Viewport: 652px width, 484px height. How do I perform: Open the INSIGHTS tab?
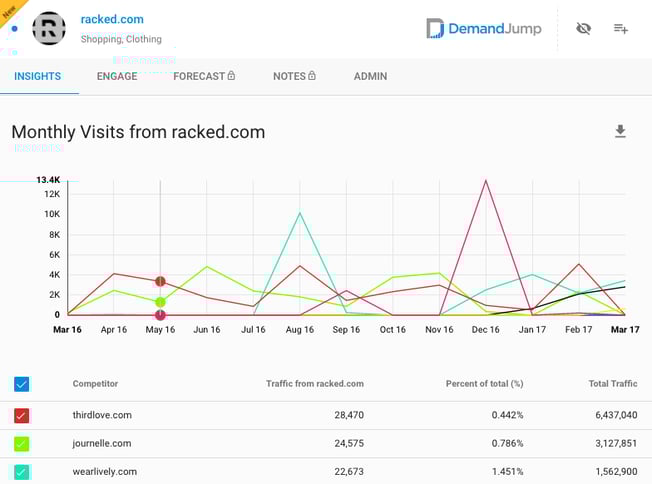37,77
